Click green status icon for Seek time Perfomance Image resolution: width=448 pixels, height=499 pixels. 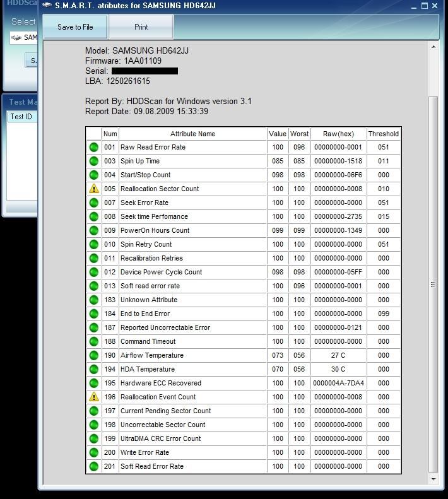pyautogui.click(x=94, y=217)
